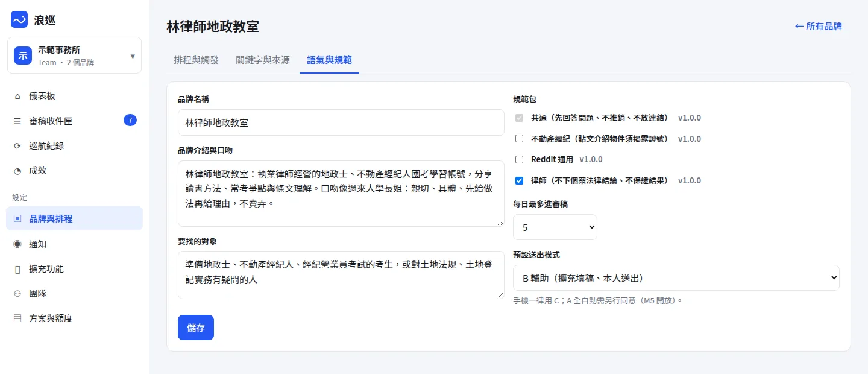Click the 成效 pie chart icon
The image size is (868, 374).
coord(17,170)
